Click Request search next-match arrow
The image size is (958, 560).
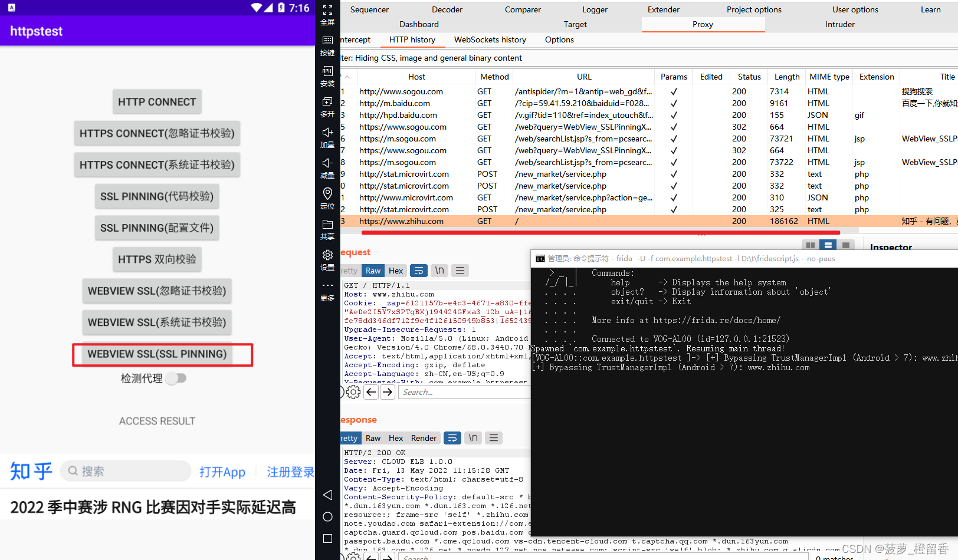[388, 392]
